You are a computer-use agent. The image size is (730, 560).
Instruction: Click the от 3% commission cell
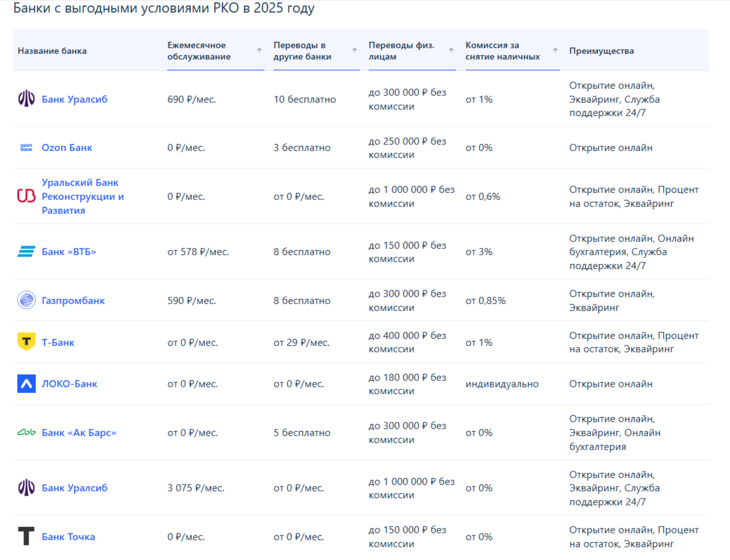tap(479, 251)
